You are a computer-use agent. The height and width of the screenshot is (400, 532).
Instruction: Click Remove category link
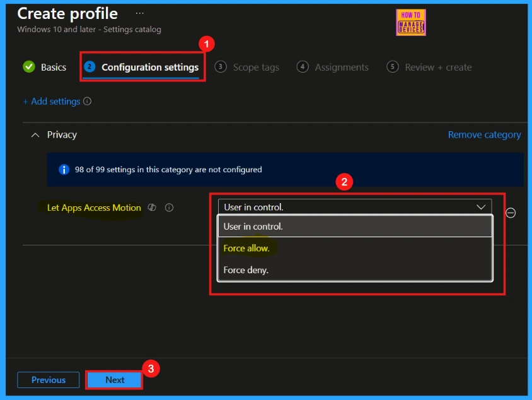pyautogui.click(x=484, y=135)
